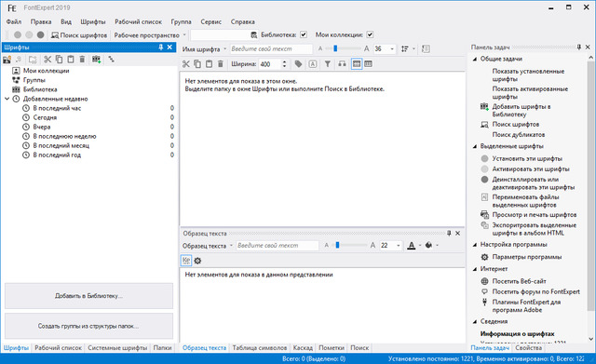Uncheck the Библиотека checkbox
The width and height of the screenshot is (596, 364).
point(304,34)
